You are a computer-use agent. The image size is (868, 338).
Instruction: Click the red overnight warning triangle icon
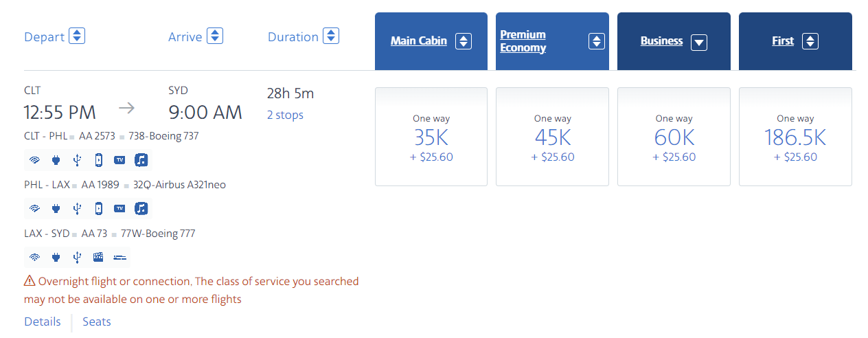tap(30, 281)
